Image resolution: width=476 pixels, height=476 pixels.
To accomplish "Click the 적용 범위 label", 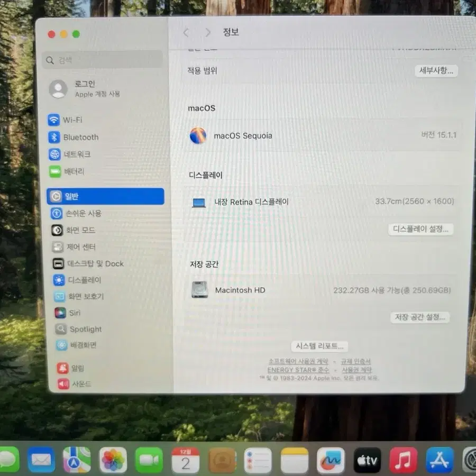I will click(202, 71).
